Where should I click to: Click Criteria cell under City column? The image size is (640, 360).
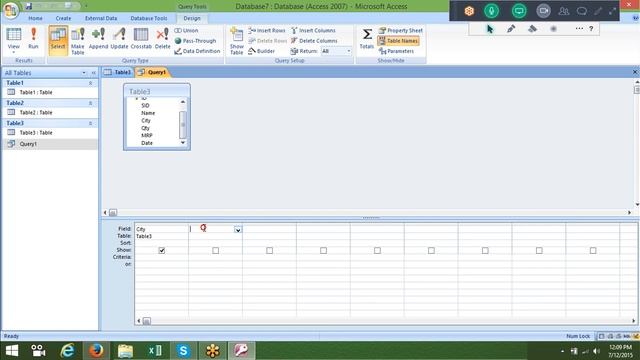162,257
